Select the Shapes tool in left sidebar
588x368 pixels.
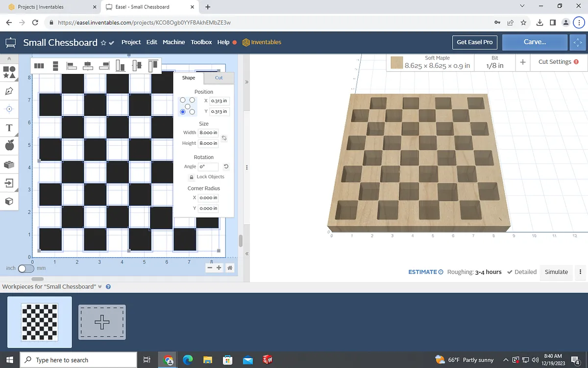tap(9, 73)
